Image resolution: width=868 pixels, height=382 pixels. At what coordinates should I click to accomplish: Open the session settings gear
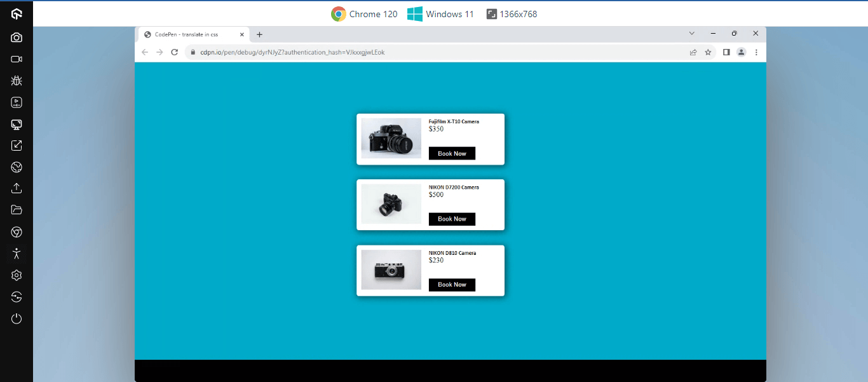coord(17,275)
